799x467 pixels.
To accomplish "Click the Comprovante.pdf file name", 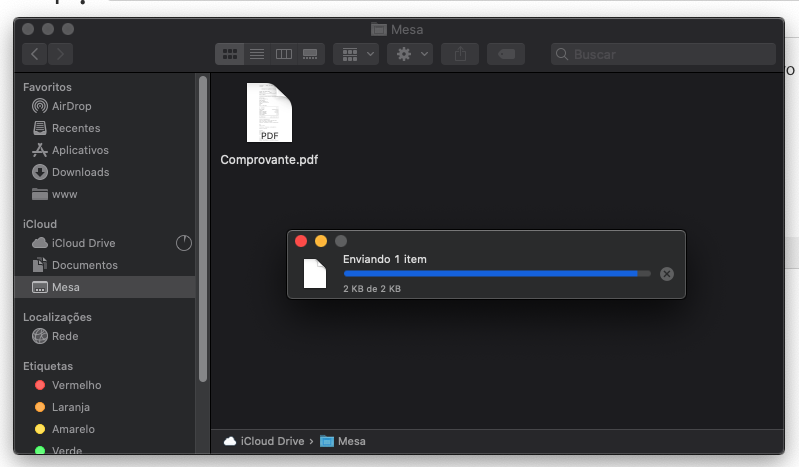I will point(269,160).
